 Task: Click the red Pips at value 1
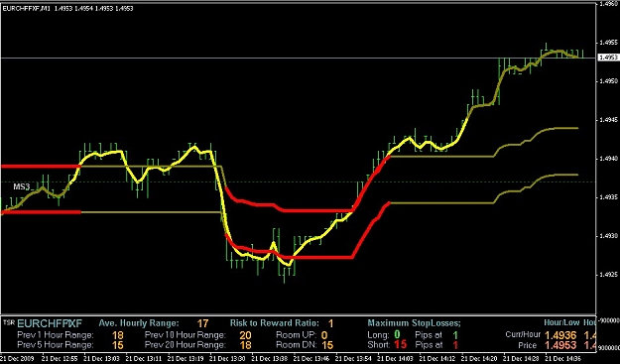[x=455, y=345]
